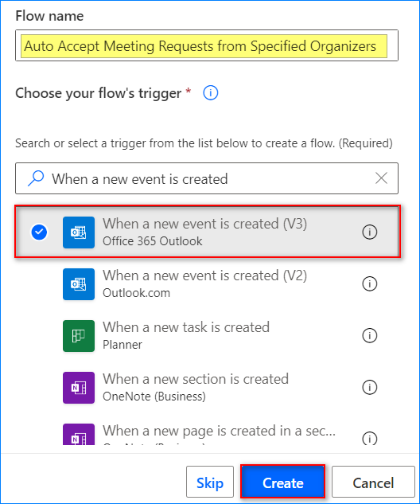Click the Flow name text field
The image size is (420, 504).
click(207, 45)
